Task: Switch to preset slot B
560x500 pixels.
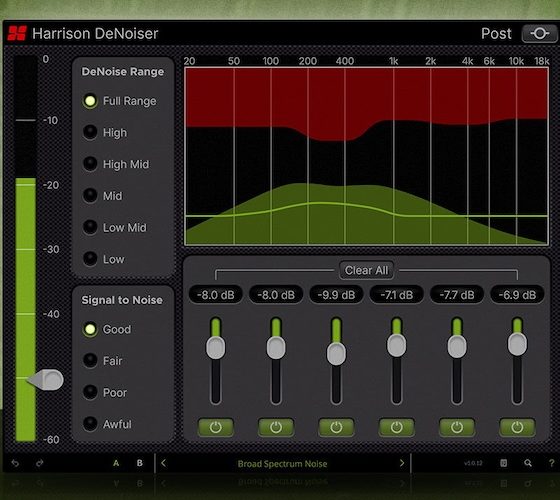Action: tap(140, 463)
